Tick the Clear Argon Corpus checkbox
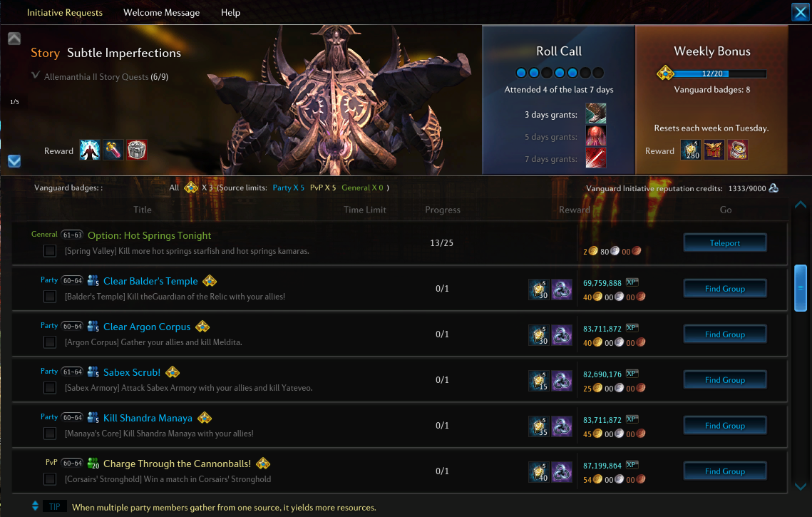Viewport: 812px width, 517px height. click(50, 342)
